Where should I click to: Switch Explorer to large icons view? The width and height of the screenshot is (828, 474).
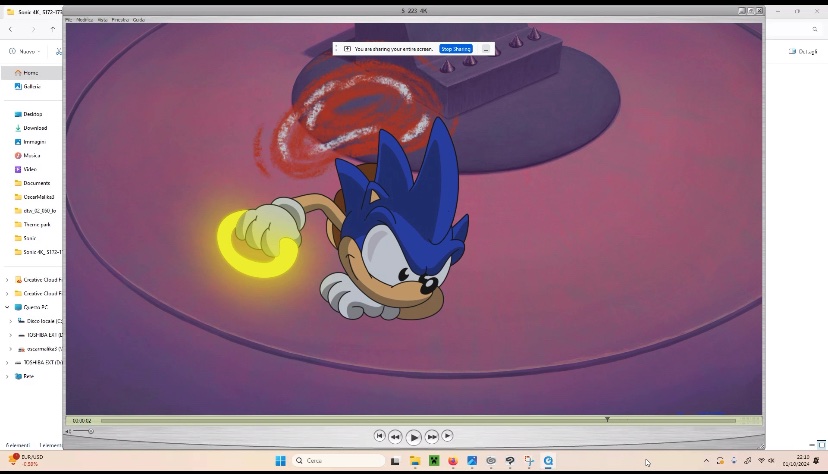(x=822, y=445)
